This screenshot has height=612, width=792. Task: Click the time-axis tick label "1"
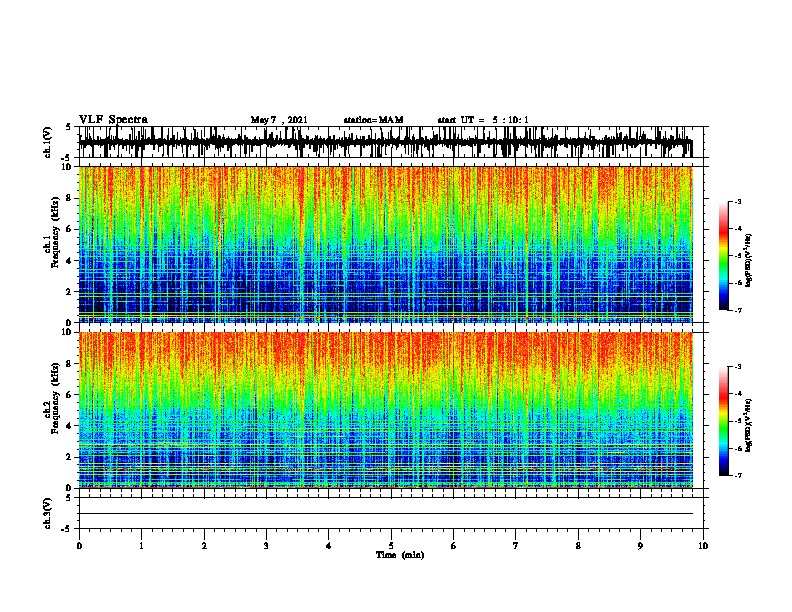pos(141,546)
